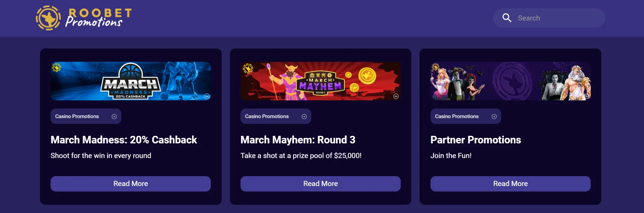Read more about March Madness cashback

(131, 184)
